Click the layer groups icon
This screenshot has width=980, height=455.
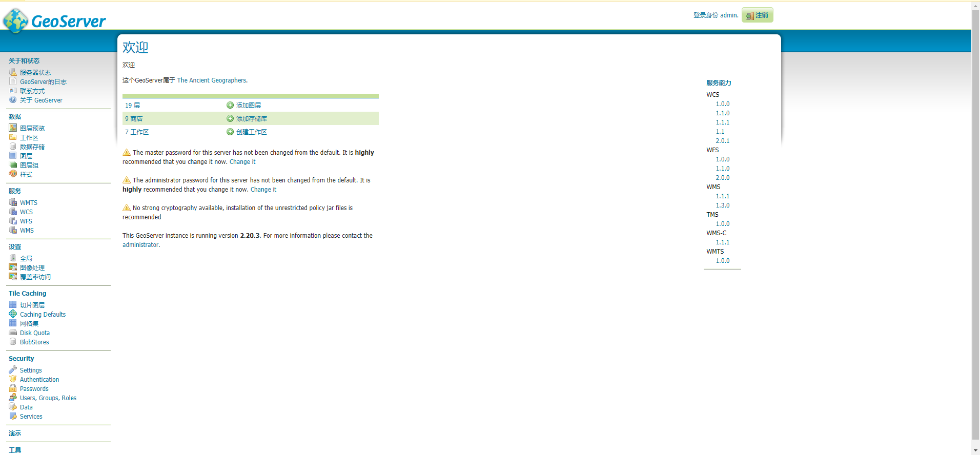(x=13, y=165)
